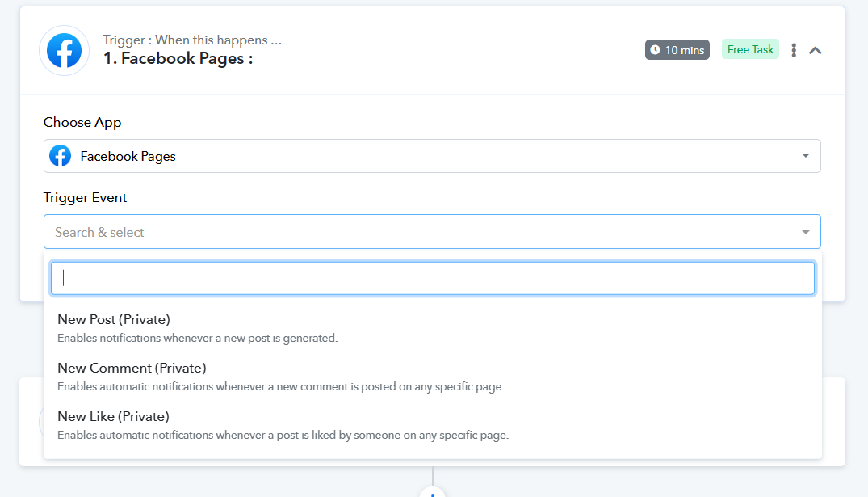Click the Free Task badge

750,49
